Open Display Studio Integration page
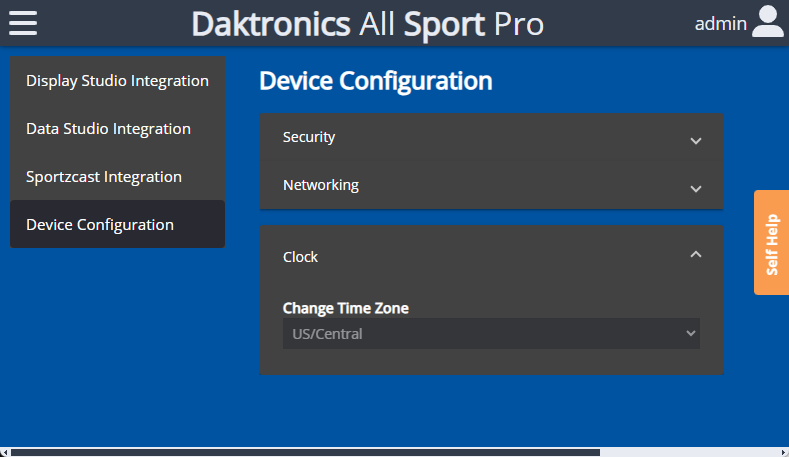 click(117, 81)
